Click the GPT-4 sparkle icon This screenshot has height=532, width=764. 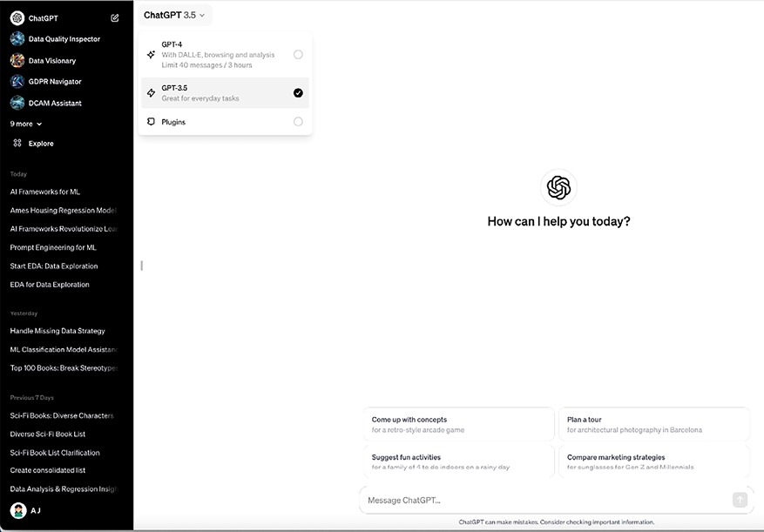(151, 55)
